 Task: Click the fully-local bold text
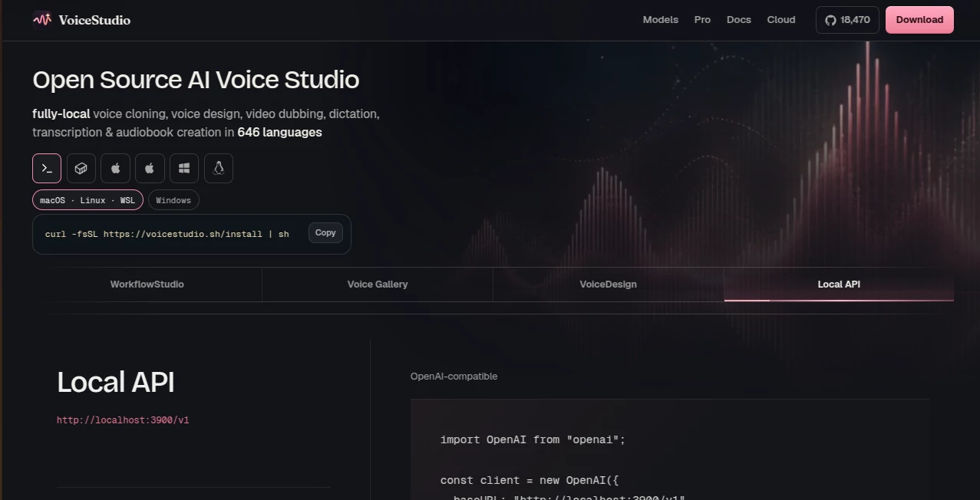click(61, 114)
